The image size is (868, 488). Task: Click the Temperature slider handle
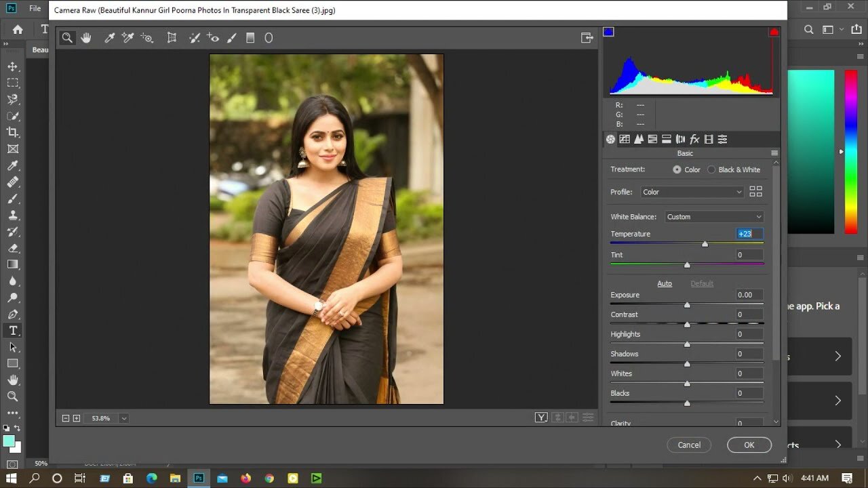pyautogui.click(x=705, y=243)
